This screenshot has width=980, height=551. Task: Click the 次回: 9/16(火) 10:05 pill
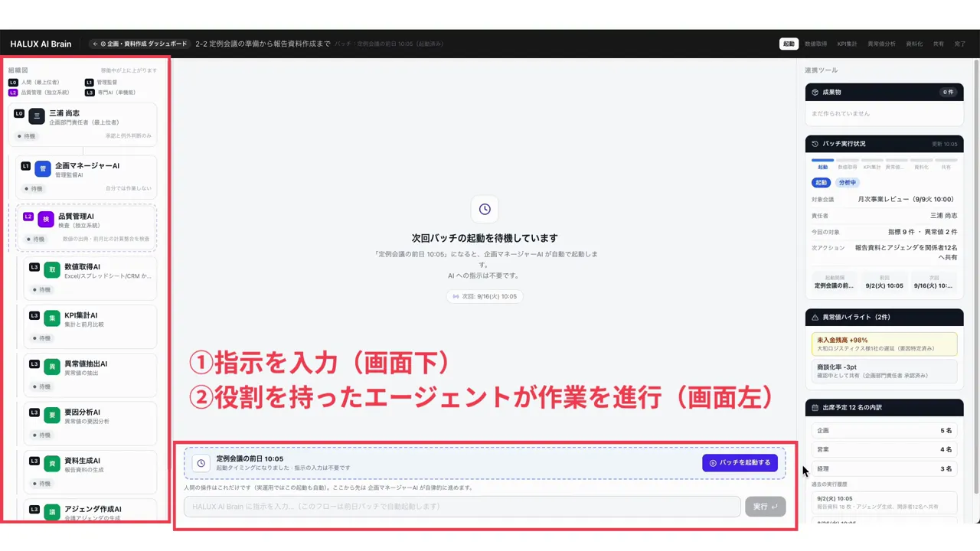485,296
